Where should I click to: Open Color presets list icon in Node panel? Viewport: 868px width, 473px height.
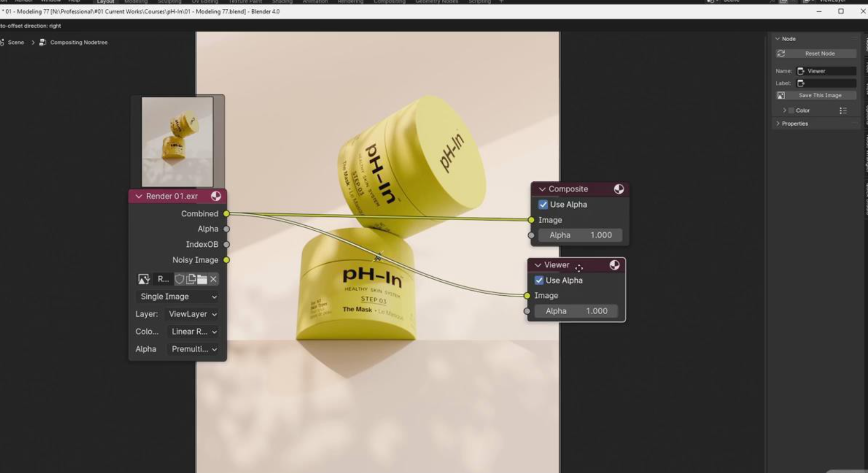coord(843,110)
